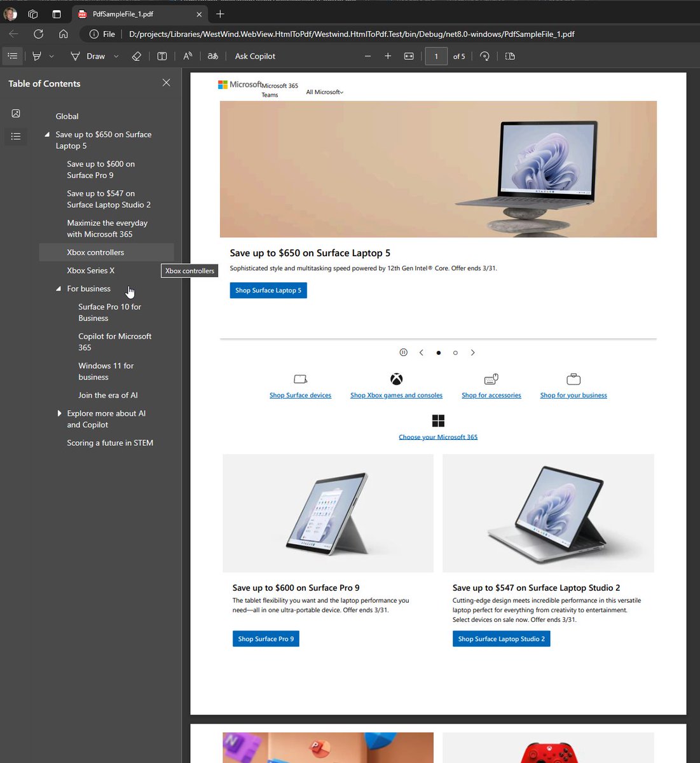The height and width of the screenshot is (763, 700).
Task: Click Shop Surface Laptop Studio 2 button
Action: point(501,638)
